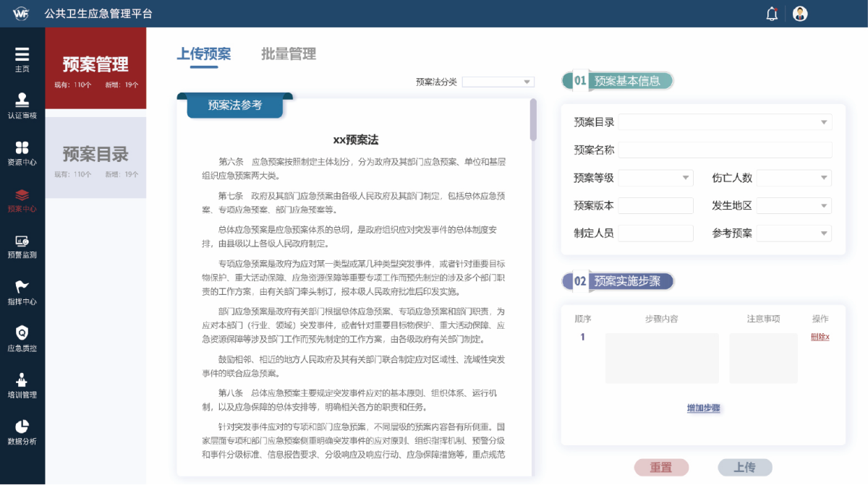868x485 pixels.
Task: Switch to the 批量管理 tab
Action: [x=289, y=54]
